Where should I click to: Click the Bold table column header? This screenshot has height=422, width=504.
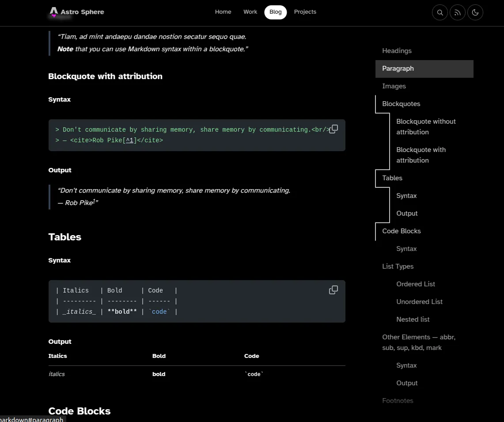(x=159, y=356)
